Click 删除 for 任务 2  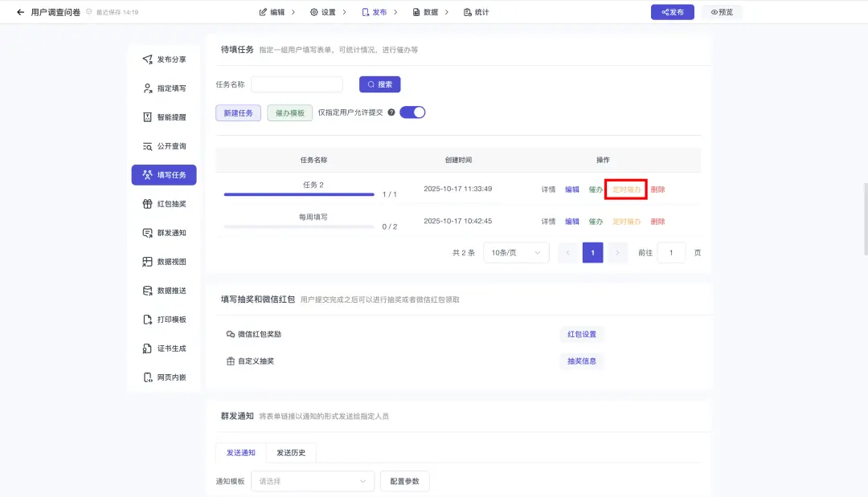(657, 189)
